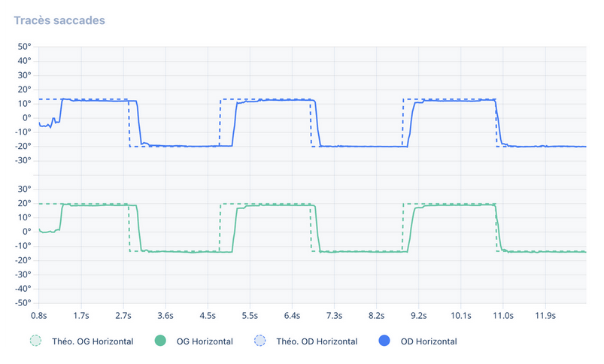Toggle the dashed blue Théo. OD legend marker
This screenshot has width=604, height=364.
tap(261, 341)
